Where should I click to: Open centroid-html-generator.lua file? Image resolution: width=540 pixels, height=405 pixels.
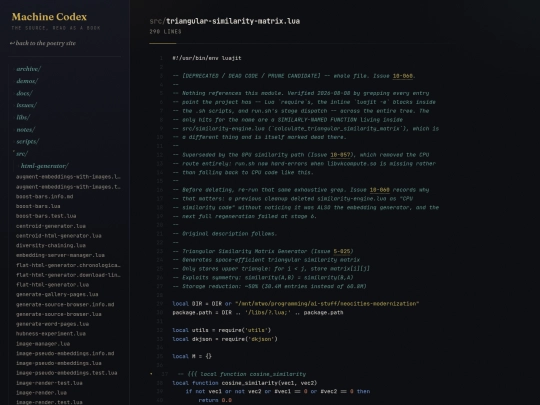point(59,236)
